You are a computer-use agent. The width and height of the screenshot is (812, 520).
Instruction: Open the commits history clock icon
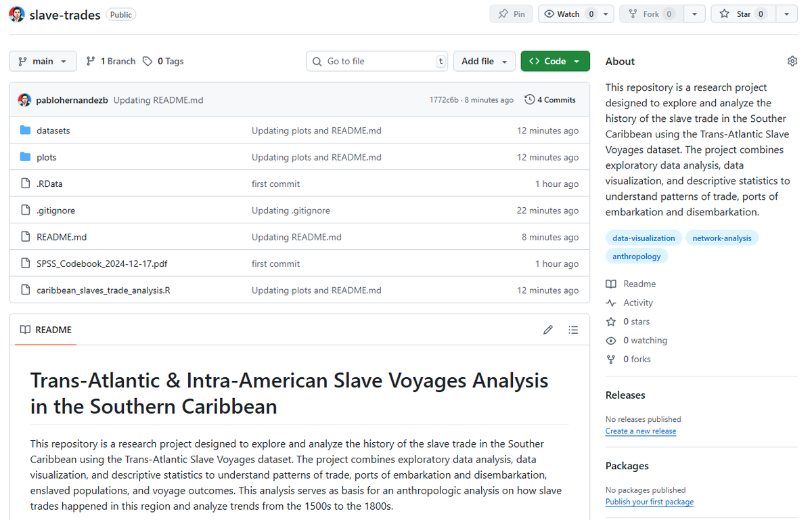point(530,100)
